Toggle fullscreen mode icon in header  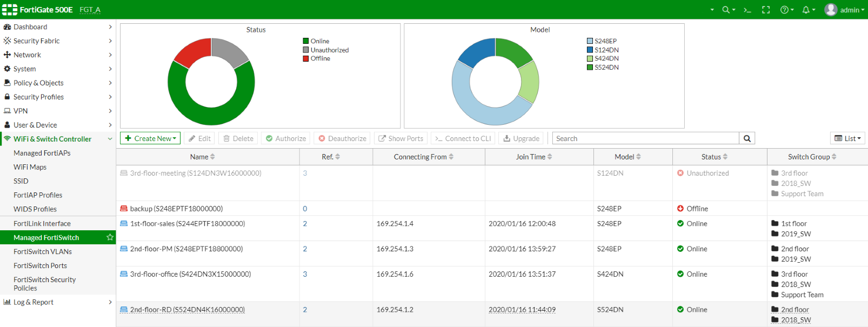point(766,10)
